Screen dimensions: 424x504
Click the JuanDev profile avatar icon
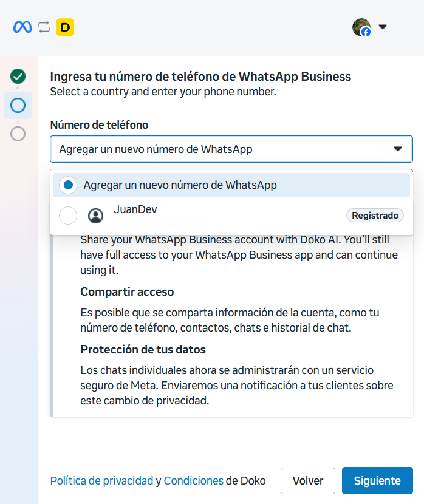pyautogui.click(x=95, y=216)
